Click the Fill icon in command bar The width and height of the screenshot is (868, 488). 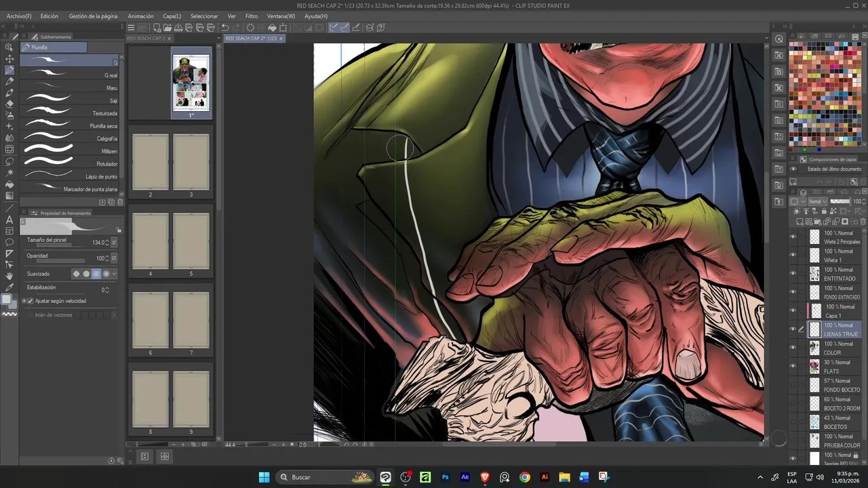[272, 28]
